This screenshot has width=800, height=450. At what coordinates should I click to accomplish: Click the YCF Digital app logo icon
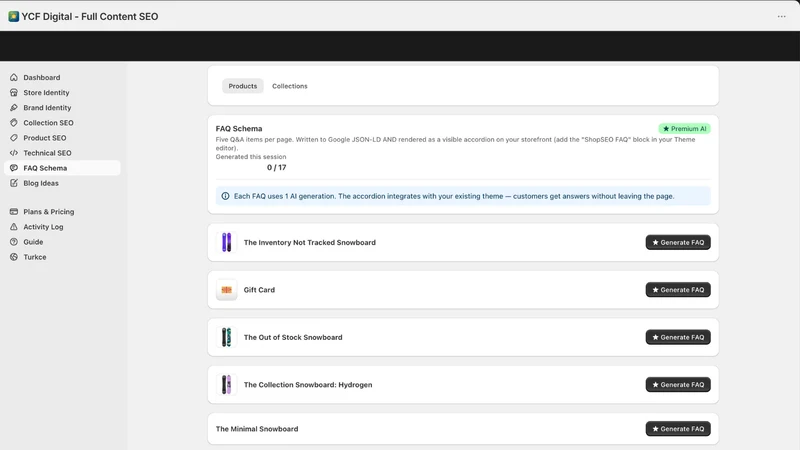[14, 16]
